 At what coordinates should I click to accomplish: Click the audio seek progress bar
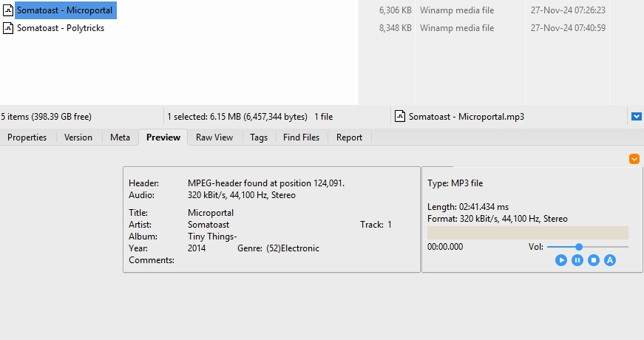(527, 233)
